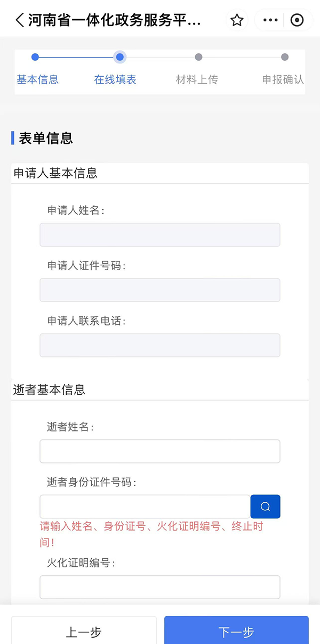This screenshot has height=644, width=320.
Task: Tap the star to favorite this page
Action: point(237,20)
